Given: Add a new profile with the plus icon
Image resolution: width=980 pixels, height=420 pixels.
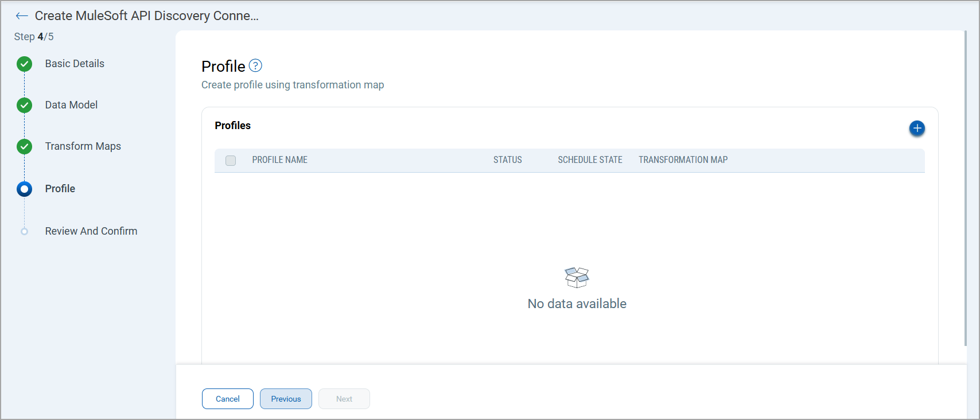Looking at the screenshot, I should click(917, 128).
